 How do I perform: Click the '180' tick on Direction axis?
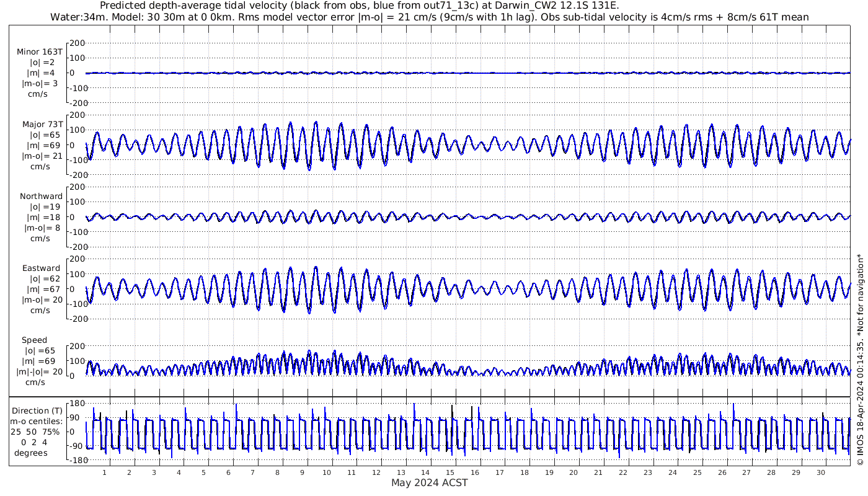[77, 403]
